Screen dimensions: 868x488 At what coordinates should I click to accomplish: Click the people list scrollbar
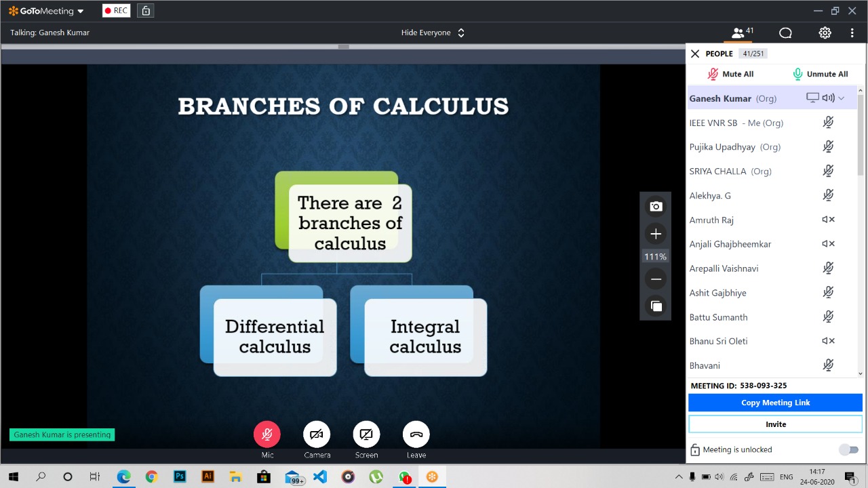861,136
